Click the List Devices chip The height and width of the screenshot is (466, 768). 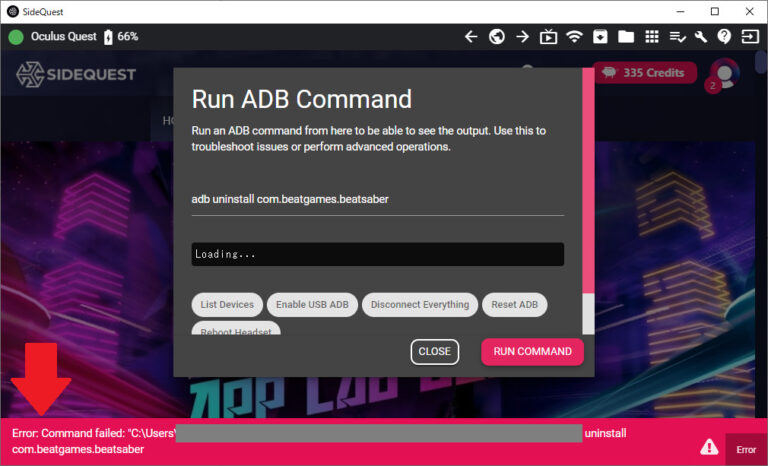pos(228,305)
